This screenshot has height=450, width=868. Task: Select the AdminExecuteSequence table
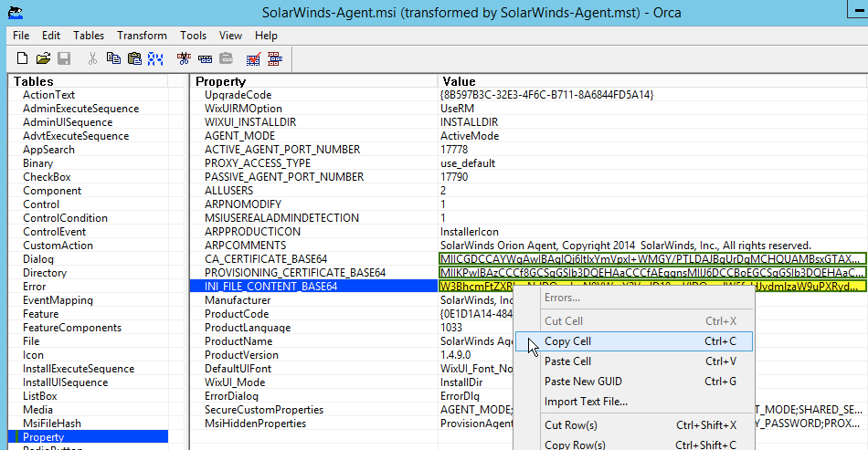[x=80, y=109]
